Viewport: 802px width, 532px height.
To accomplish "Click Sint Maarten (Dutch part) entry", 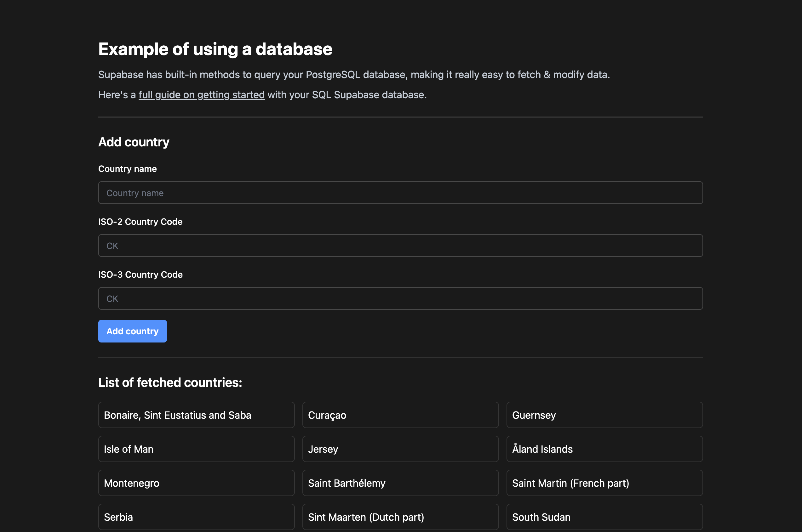I will (400, 517).
